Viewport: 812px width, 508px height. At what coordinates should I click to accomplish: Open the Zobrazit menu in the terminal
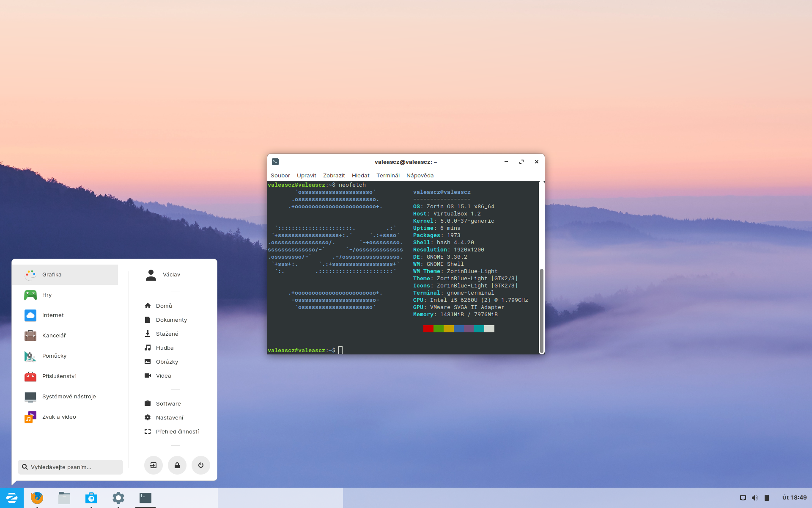click(x=334, y=175)
